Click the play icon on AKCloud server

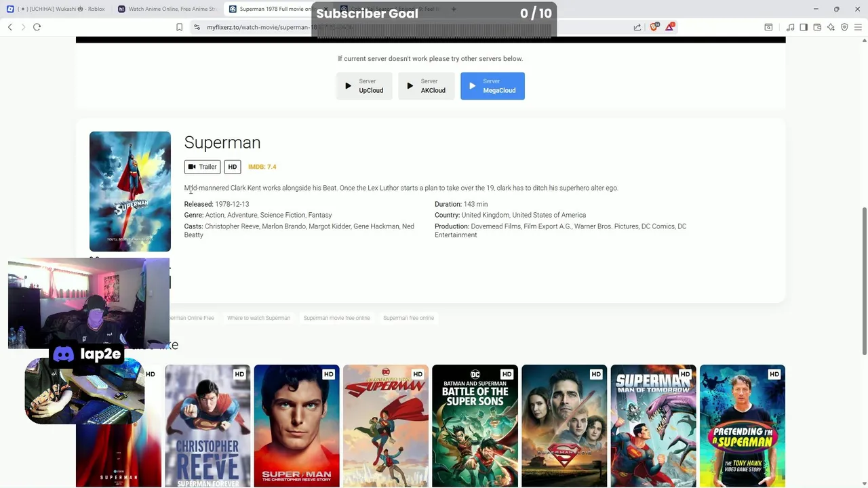(410, 86)
